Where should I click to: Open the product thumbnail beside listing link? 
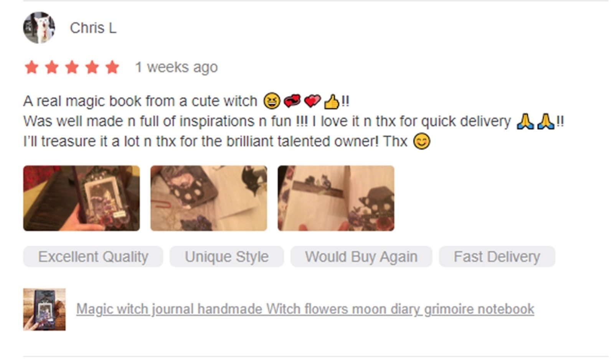[44, 309]
